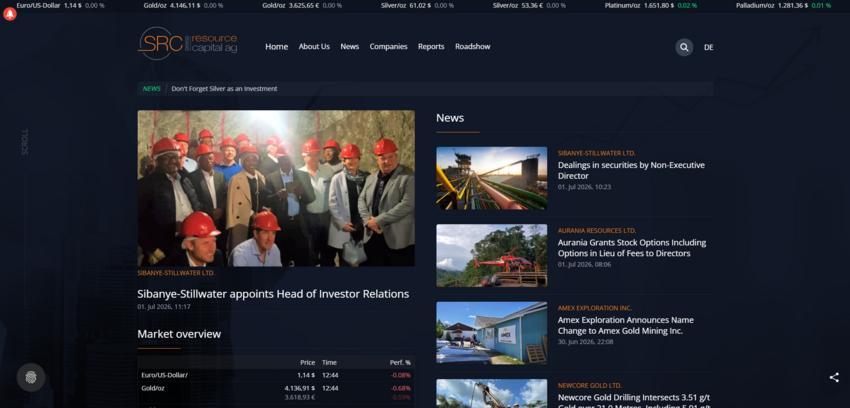Click the Price column header
This screenshot has height=408, width=850.
[x=307, y=362]
